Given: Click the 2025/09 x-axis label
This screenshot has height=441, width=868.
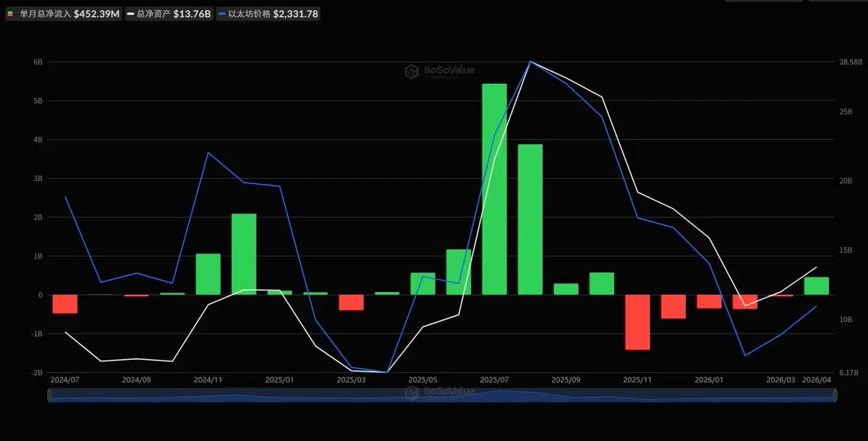Looking at the screenshot, I should 566,379.
